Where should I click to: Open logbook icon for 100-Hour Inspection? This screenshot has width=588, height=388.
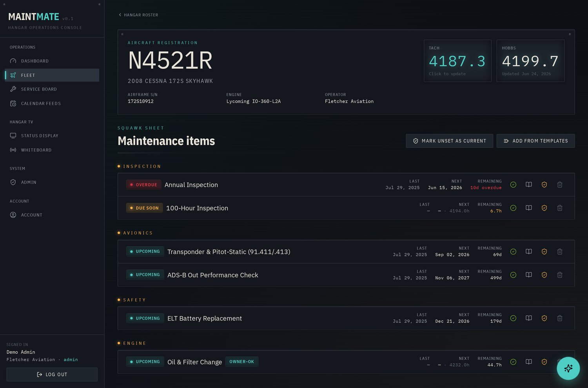[529, 208]
